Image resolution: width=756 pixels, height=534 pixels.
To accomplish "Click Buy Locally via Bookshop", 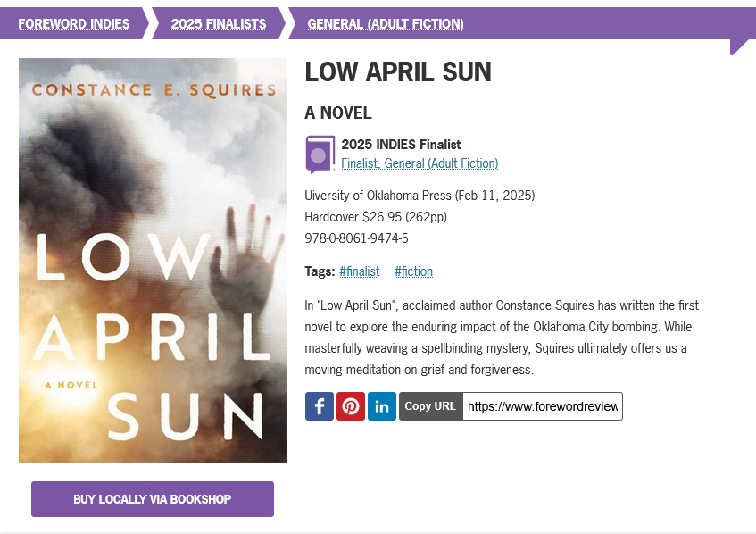I will pyautogui.click(x=153, y=499).
